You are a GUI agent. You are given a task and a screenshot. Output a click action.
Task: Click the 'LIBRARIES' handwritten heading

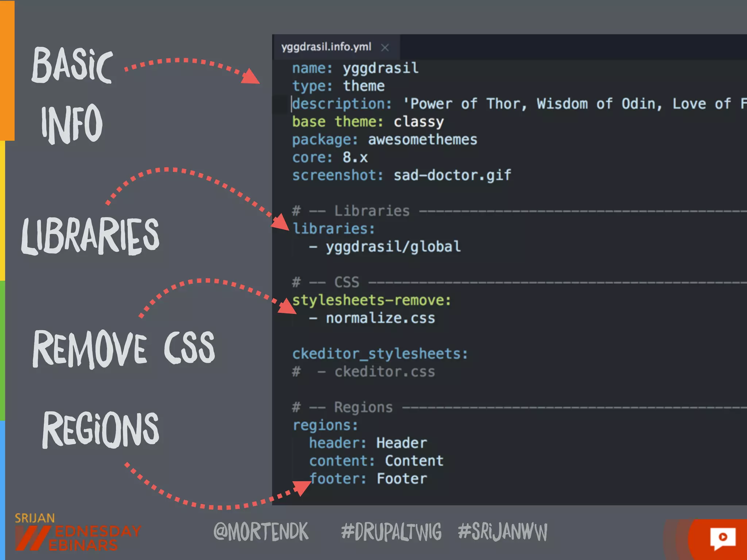[x=90, y=236]
